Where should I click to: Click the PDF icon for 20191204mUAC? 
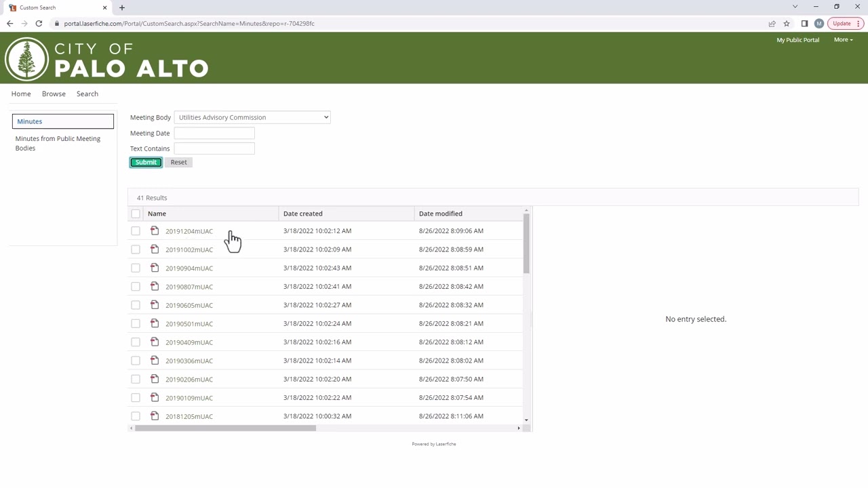coord(155,230)
